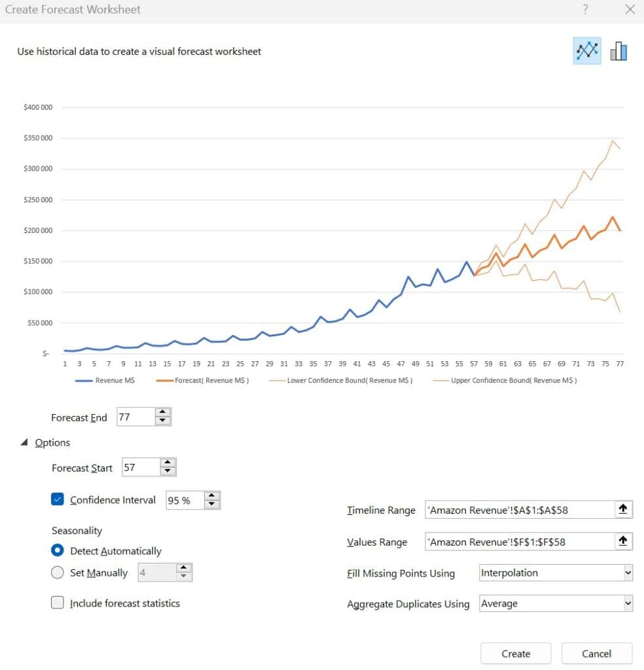Collapse the Options section
The height and width of the screenshot is (670, 644).
(x=24, y=442)
